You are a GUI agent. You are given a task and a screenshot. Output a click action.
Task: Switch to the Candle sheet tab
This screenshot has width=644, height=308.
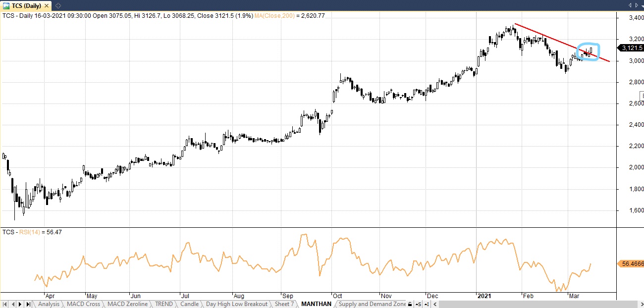189,304
